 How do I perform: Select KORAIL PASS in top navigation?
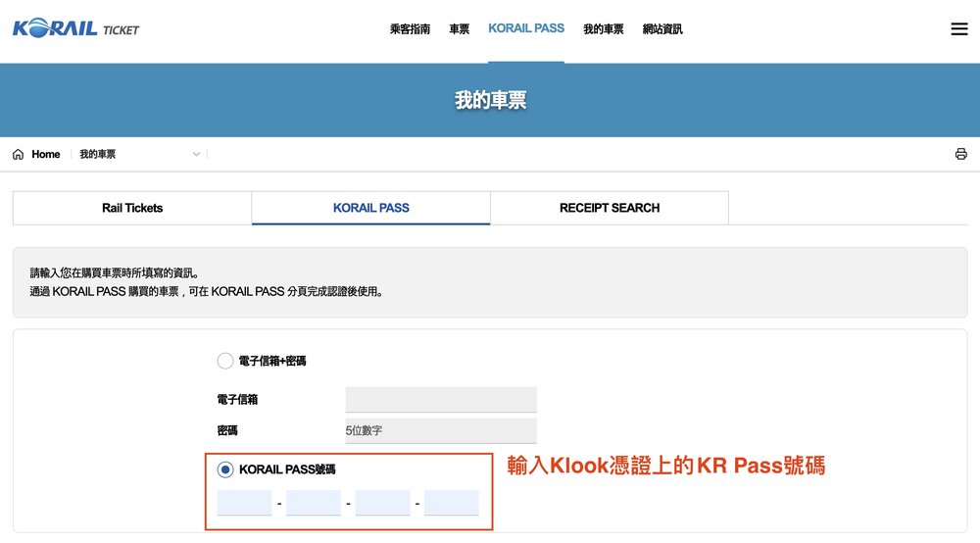point(526,28)
